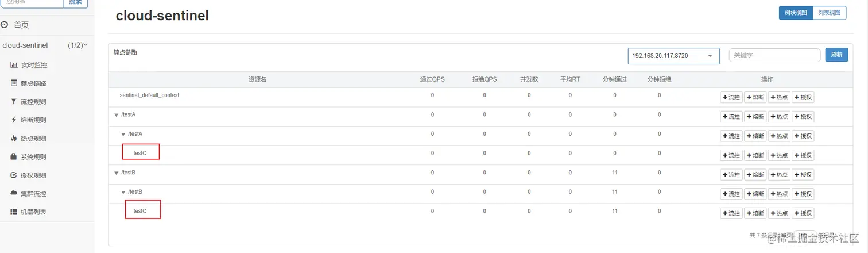Click the clock icon beside 首页
868x253 pixels.
[x=5, y=25]
